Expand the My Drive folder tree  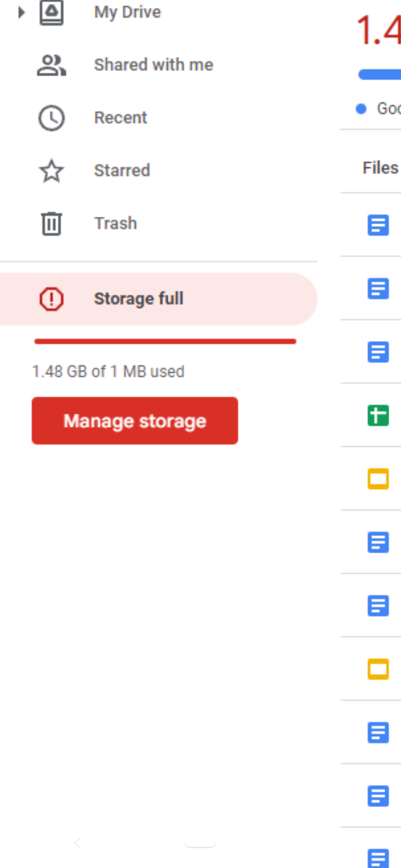(x=21, y=12)
